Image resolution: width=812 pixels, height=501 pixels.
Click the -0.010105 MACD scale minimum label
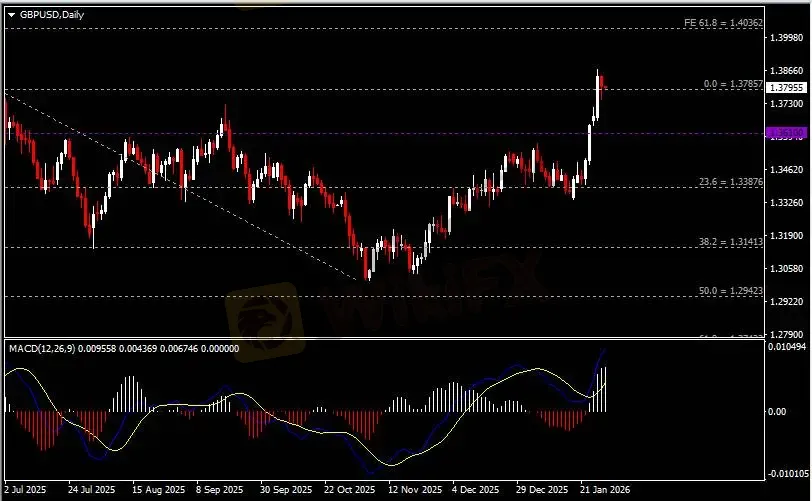(786, 474)
